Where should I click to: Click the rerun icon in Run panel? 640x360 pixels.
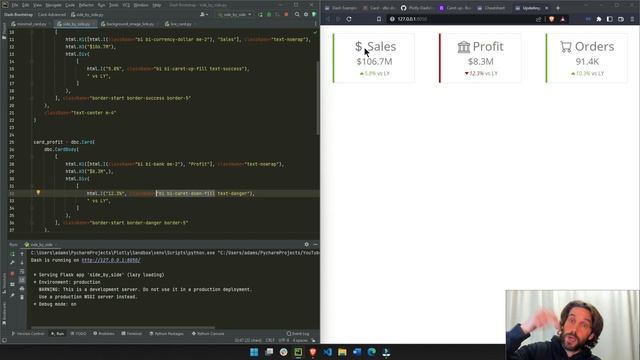pos(12,254)
